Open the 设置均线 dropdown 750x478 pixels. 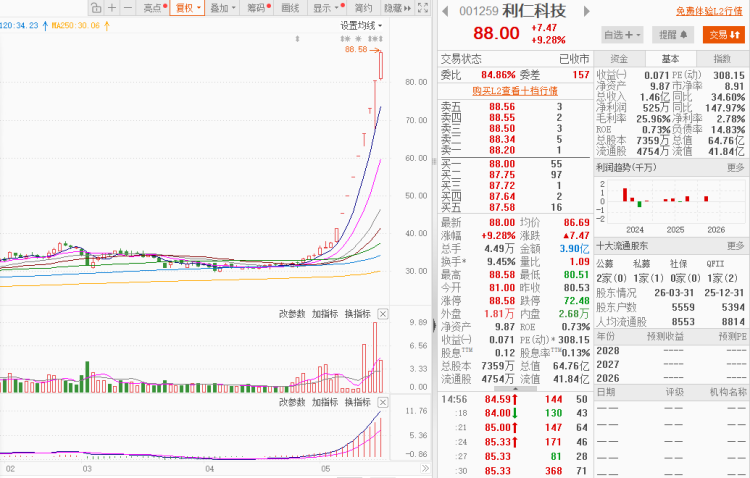(x=361, y=25)
